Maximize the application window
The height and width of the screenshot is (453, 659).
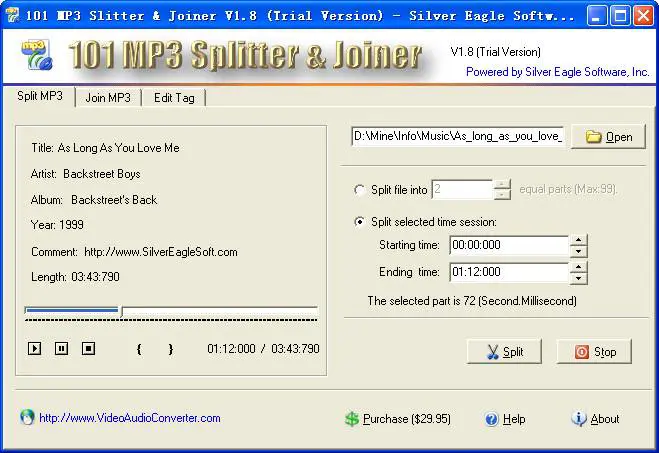point(620,16)
